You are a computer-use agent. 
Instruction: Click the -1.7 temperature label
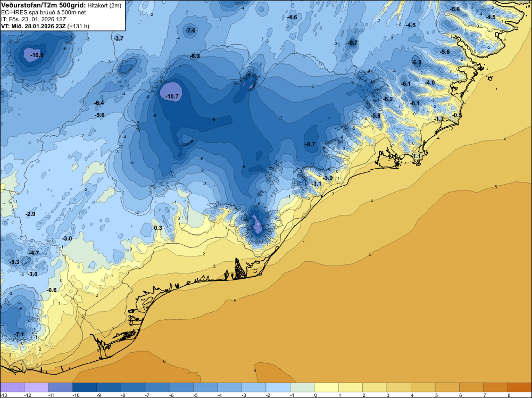tap(439, 119)
